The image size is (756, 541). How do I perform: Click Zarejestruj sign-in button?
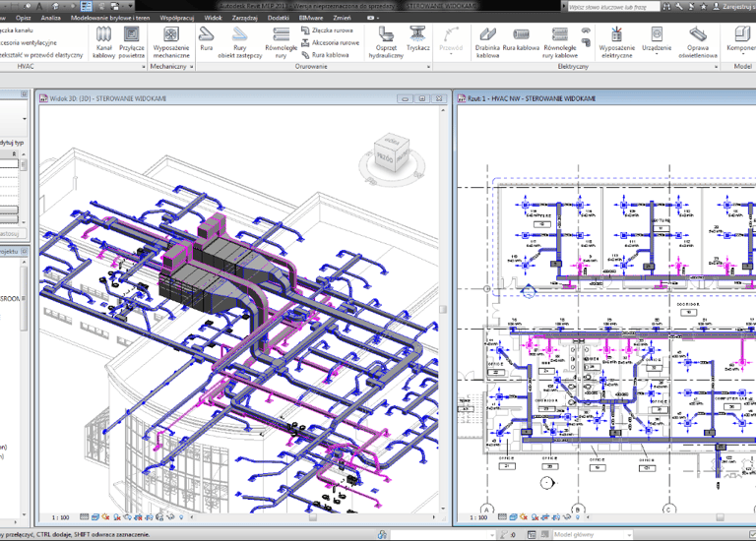(733, 6)
